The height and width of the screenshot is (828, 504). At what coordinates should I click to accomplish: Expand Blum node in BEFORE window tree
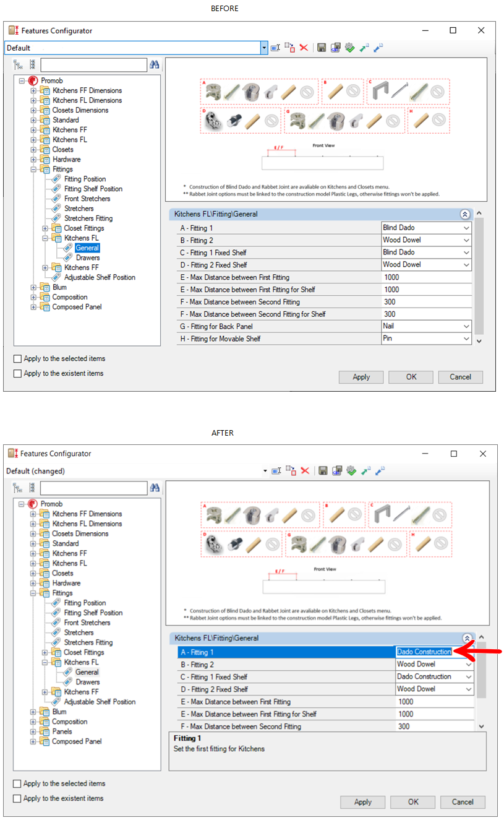pyautogui.click(x=34, y=287)
